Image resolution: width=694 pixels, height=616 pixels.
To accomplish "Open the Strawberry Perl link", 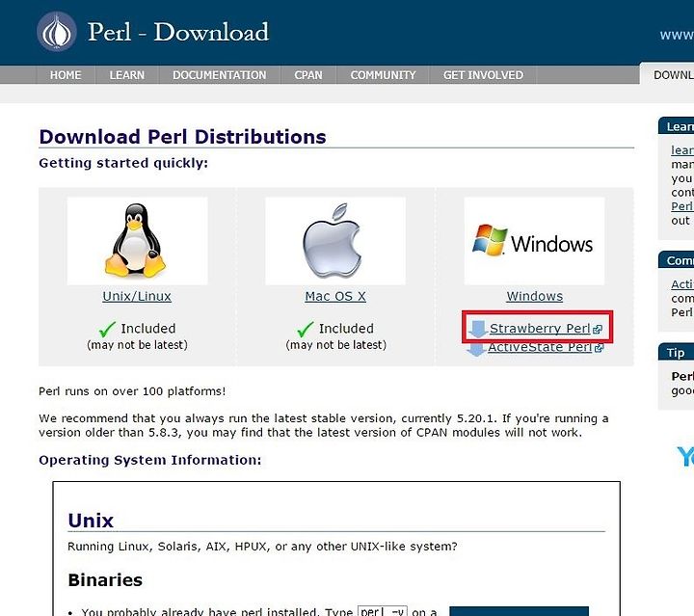I will coord(540,329).
